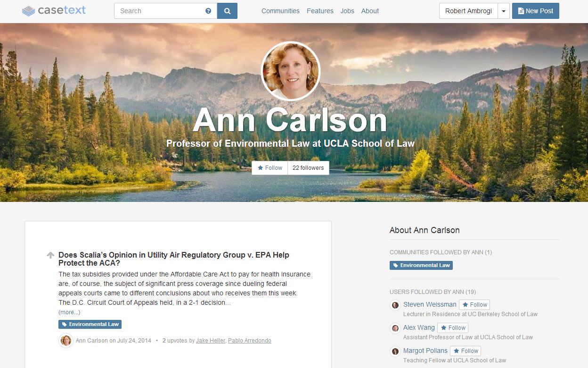Click the New Post button
The height and width of the screenshot is (368, 588).
pos(536,11)
